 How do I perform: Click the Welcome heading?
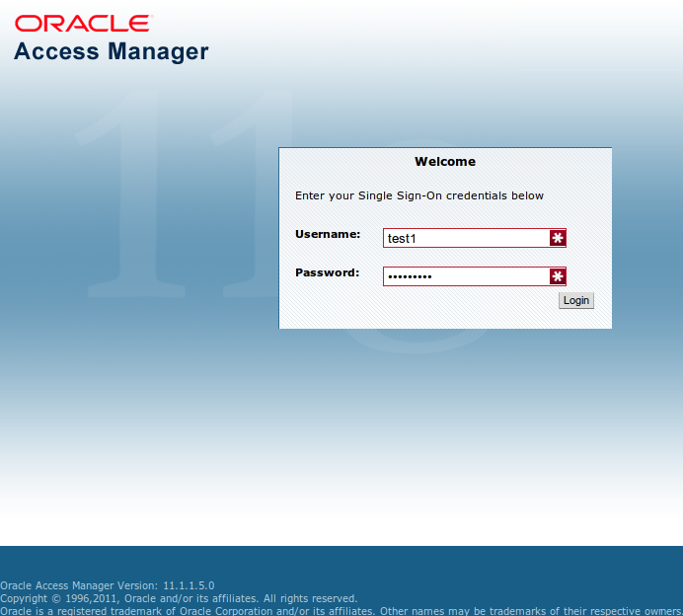[445, 162]
